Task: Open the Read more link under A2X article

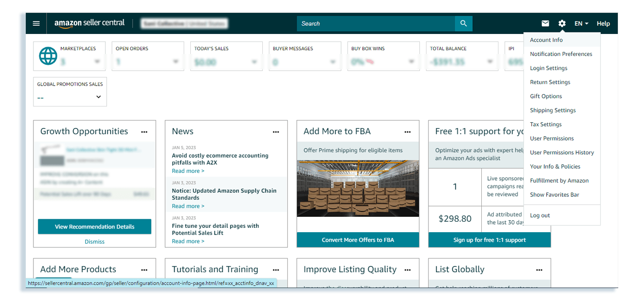Action: tap(188, 171)
